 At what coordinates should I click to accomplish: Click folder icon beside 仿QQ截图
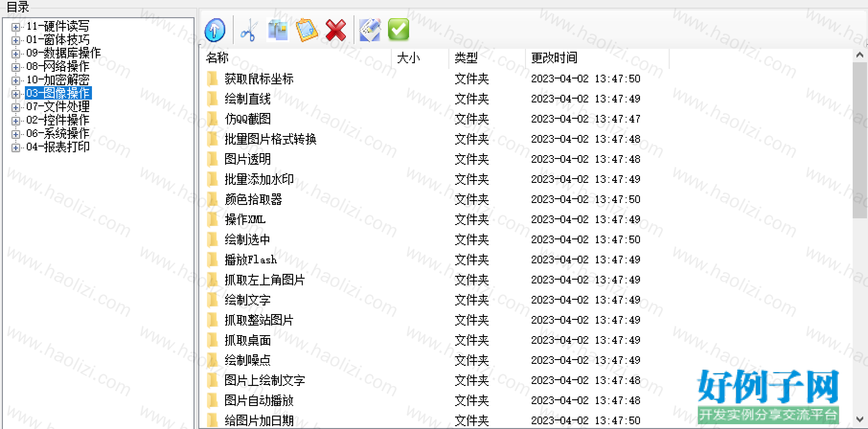pos(212,119)
